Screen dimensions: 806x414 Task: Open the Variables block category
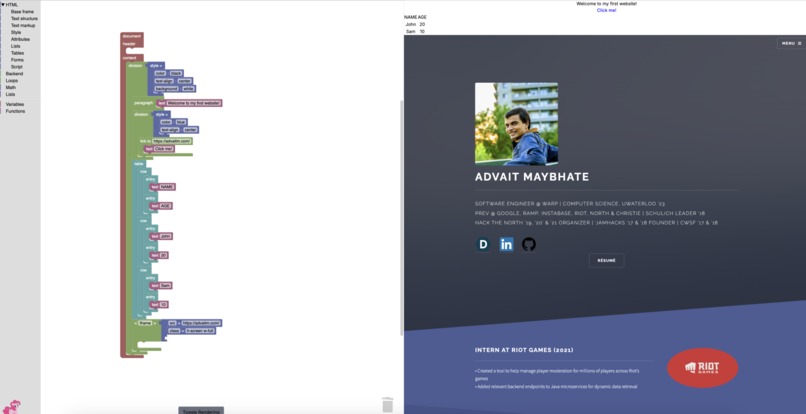(15, 104)
